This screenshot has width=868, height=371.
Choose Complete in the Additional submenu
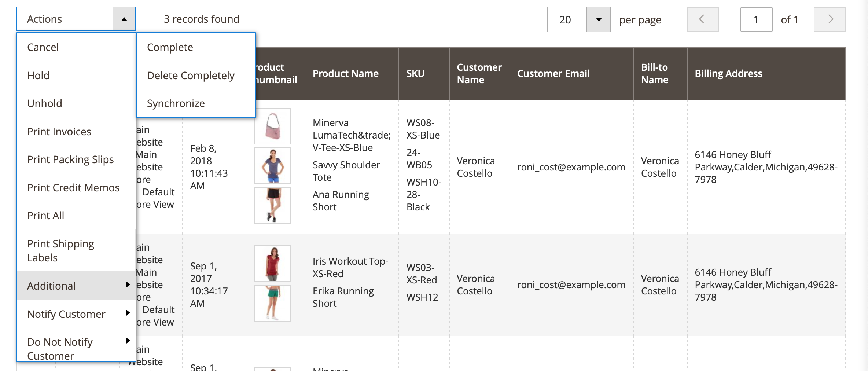(196, 47)
